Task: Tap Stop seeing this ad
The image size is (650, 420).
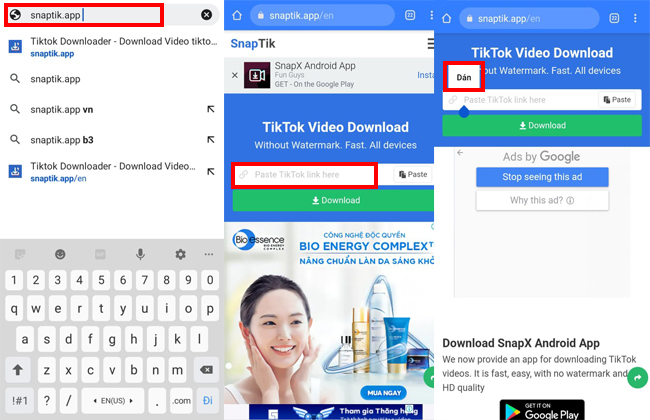Action: 542,177
